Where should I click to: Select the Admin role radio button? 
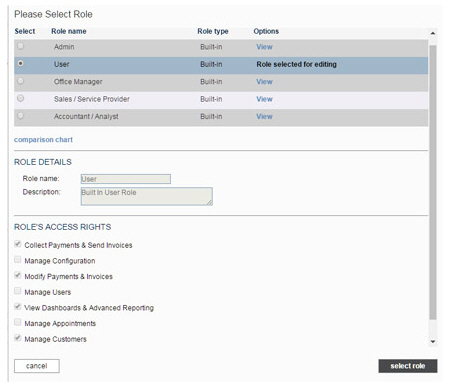21,46
